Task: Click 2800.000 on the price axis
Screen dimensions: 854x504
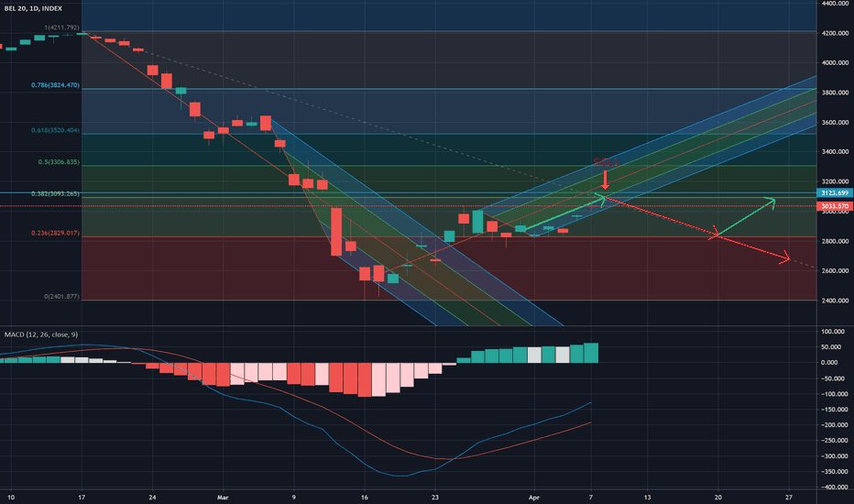Action: click(x=836, y=241)
